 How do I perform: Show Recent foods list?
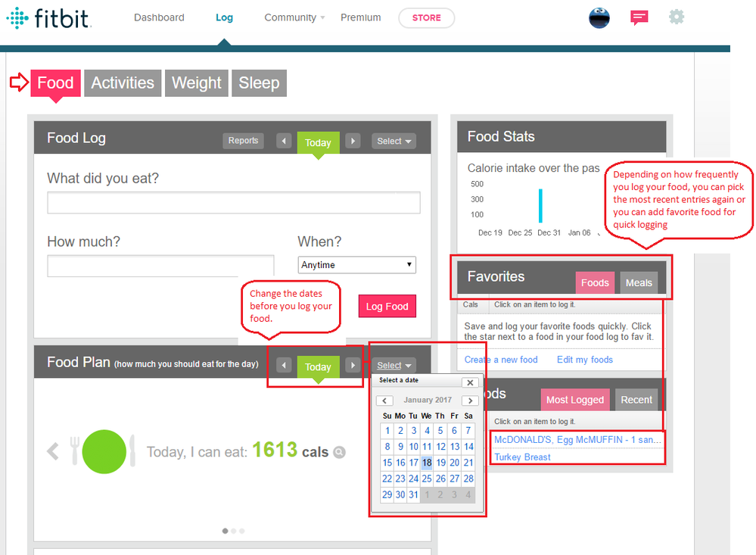click(636, 400)
